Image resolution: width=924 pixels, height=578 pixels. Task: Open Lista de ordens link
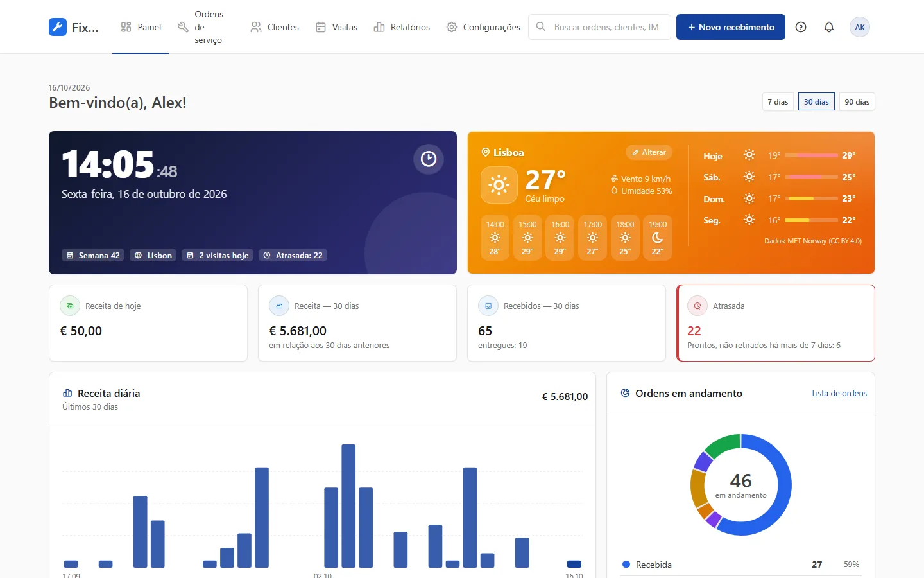[839, 394]
